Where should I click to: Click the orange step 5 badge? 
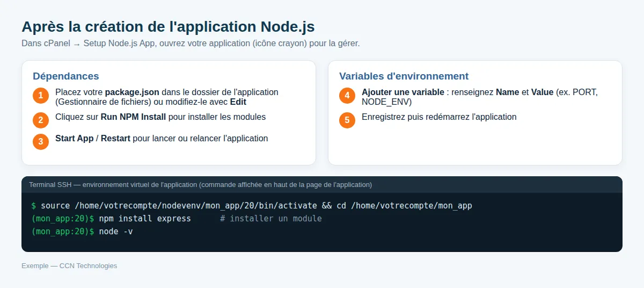347,120
